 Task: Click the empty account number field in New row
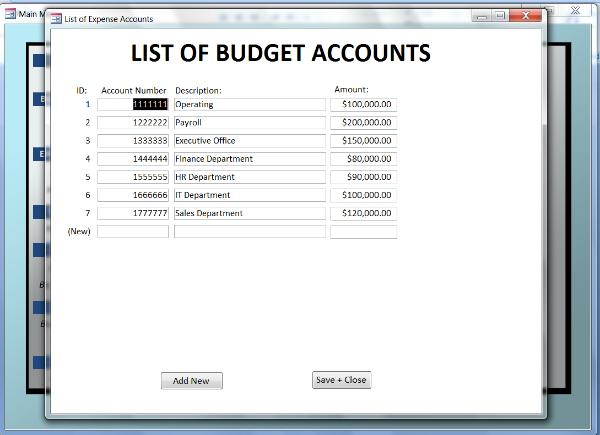[x=133, y=232]
